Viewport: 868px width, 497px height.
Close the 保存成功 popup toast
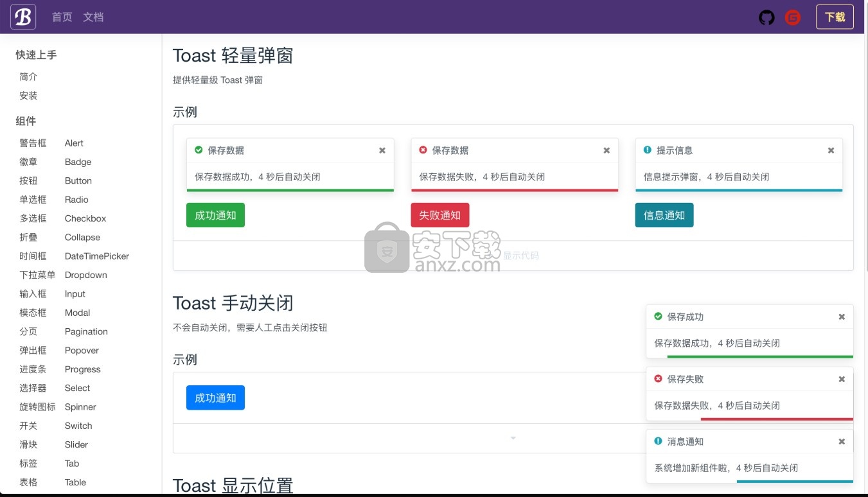point(842,317)
